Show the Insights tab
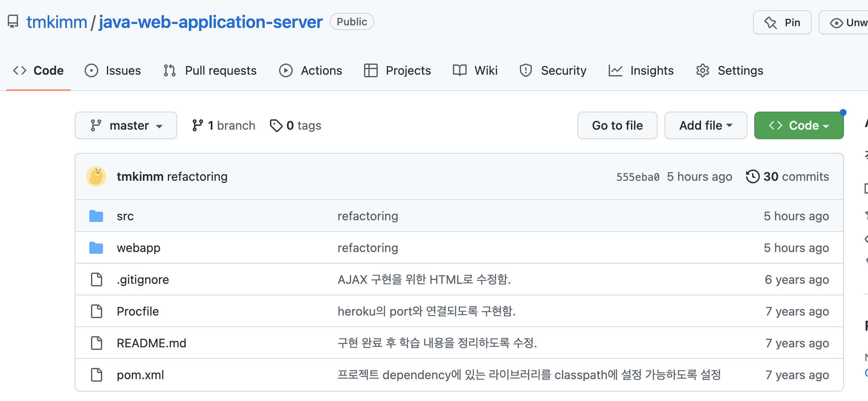This screenshot has width=868, height=401. click(641, 70)
